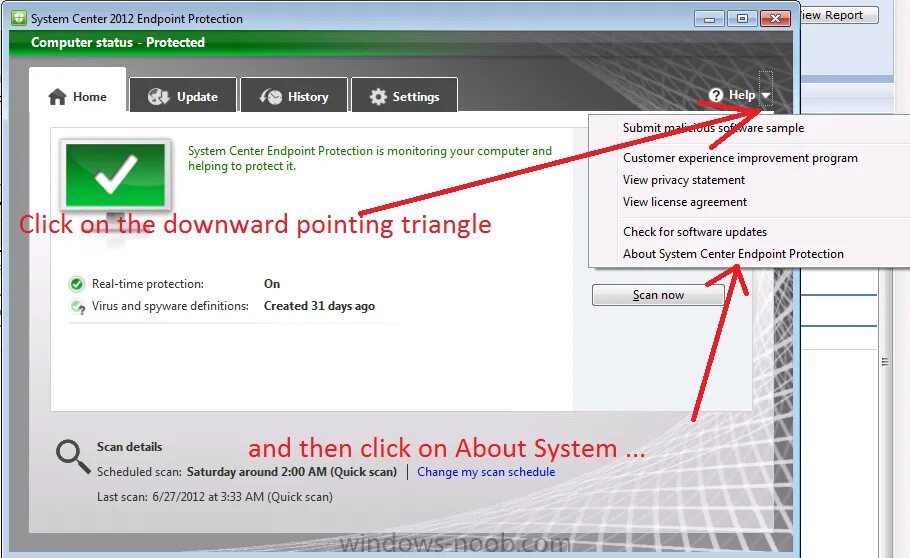Open View privacy statement

coord(684,180)
